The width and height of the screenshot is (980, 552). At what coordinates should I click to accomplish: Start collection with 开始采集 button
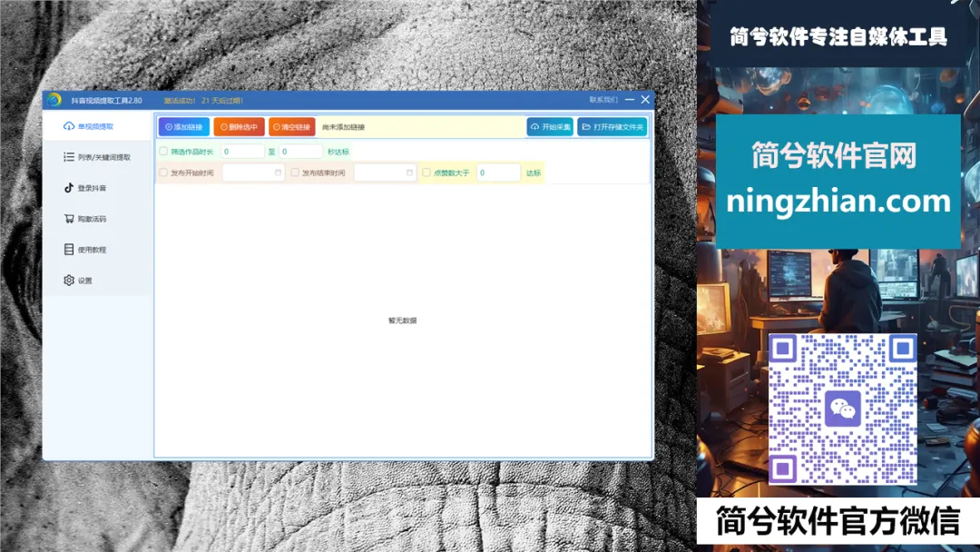click(x=550, y=127)
